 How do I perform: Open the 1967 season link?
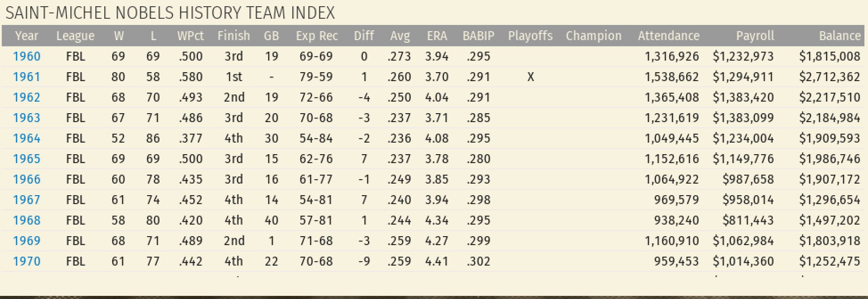(x=27, y=200)
